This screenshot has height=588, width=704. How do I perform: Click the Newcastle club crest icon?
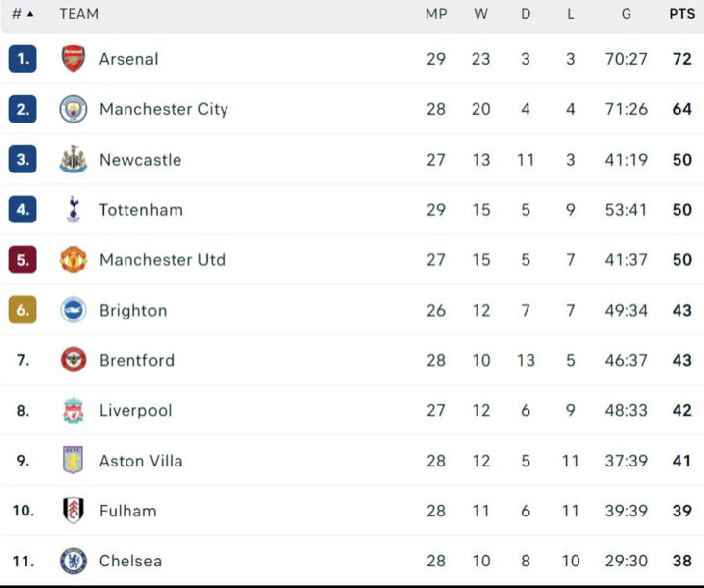pos(74,160)
